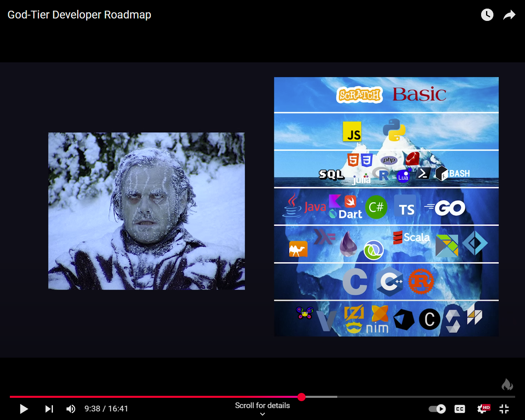
Task: Open the HD settings gear
Action: point(483,409)
